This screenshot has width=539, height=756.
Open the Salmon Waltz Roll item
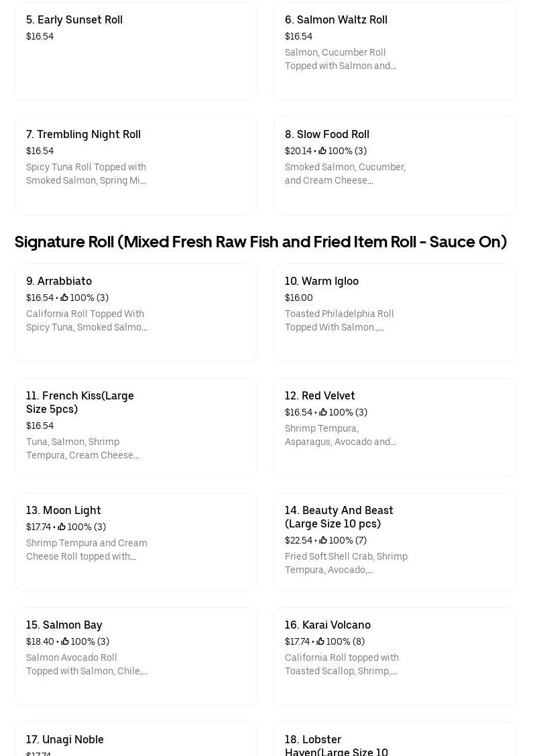(394, 51)
